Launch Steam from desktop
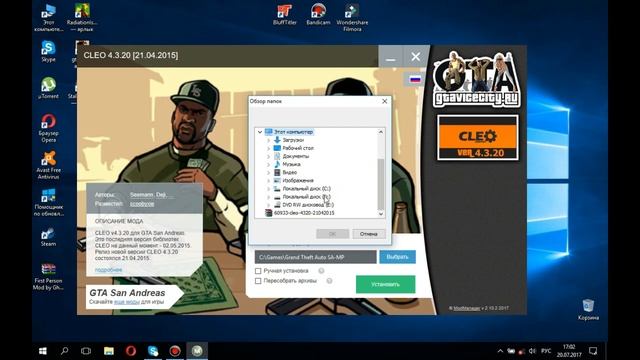 (x=48, y=237)
